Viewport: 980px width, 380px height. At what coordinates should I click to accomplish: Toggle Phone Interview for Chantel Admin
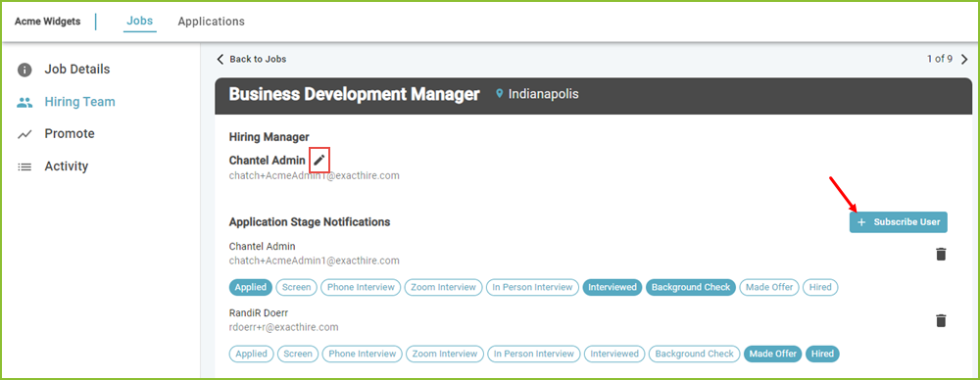[361, 288]
